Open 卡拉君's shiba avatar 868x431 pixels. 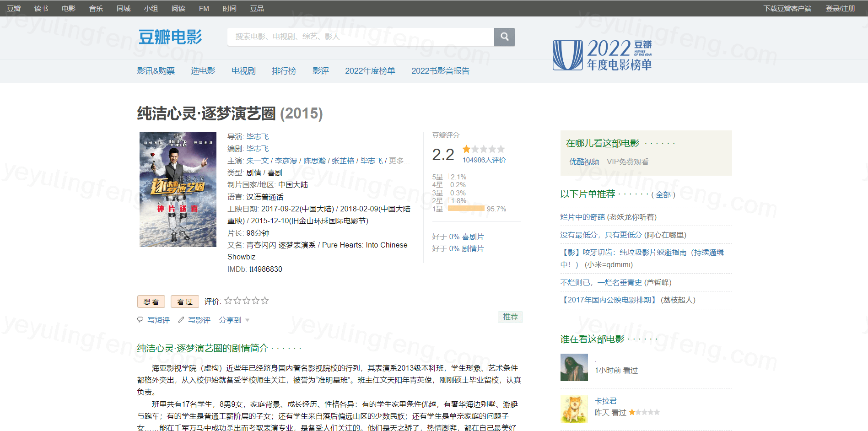coord(574,409)
